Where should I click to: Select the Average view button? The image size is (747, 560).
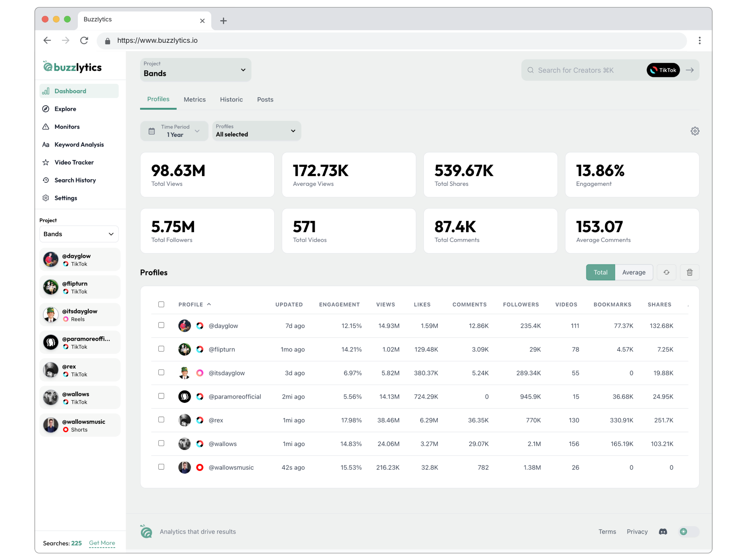pos(634,272)
